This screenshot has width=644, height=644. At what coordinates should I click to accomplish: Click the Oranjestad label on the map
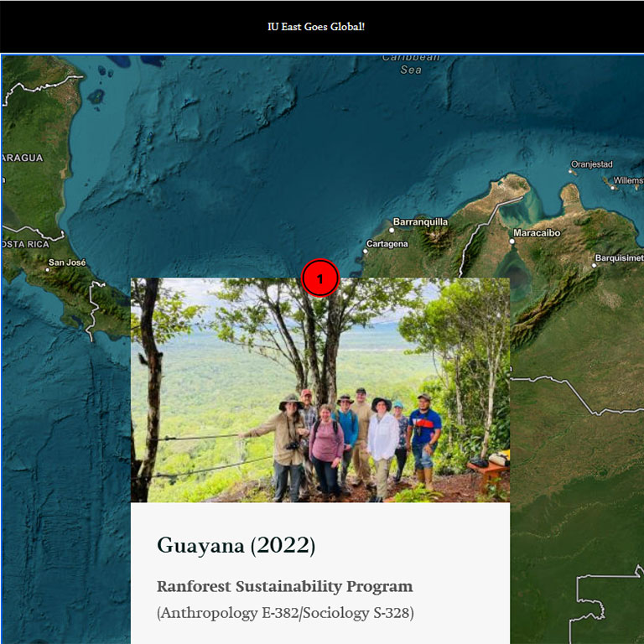point(592,164)
